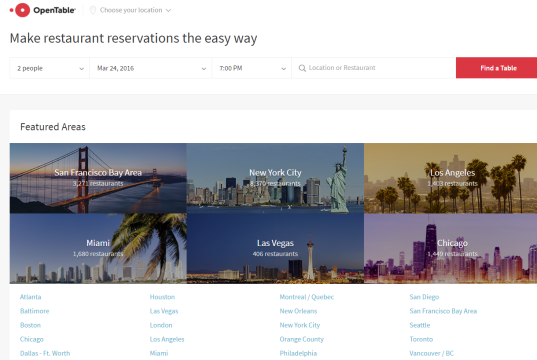Open the New York City link in the city list

(300, 325)
